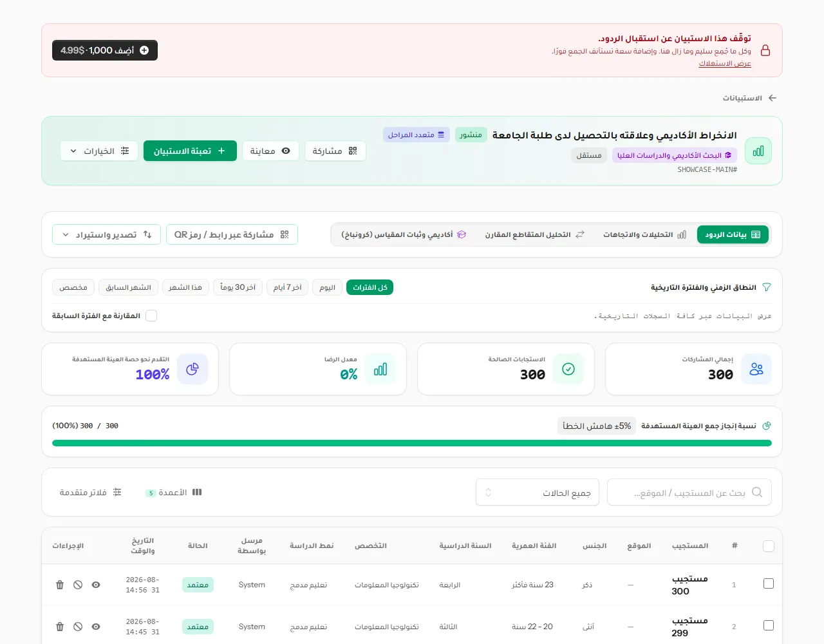Click مشاركة share button
The width and height of the screenshot is (824, 644).
[335, 151]
